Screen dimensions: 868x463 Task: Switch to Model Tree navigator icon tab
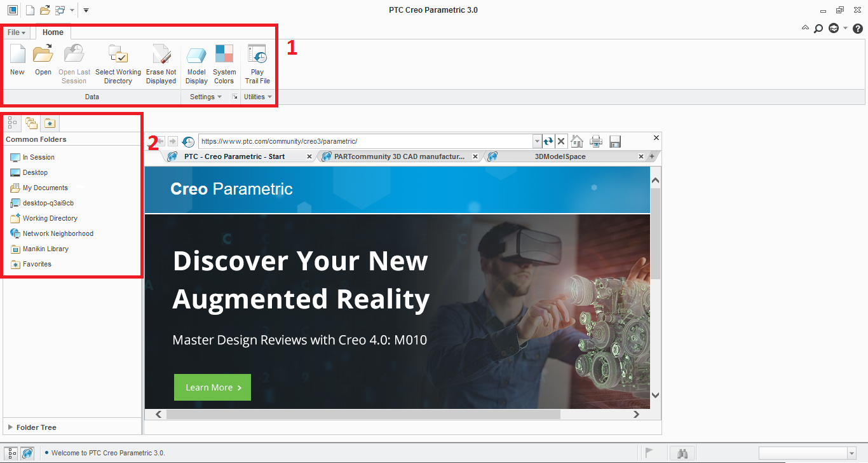[x=12, y=123]
